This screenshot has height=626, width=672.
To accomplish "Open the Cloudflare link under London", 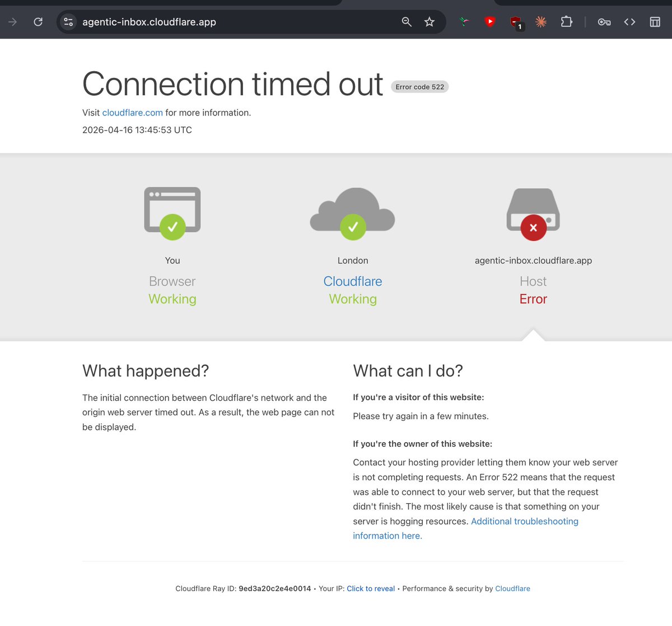I will tap(353, 281).
